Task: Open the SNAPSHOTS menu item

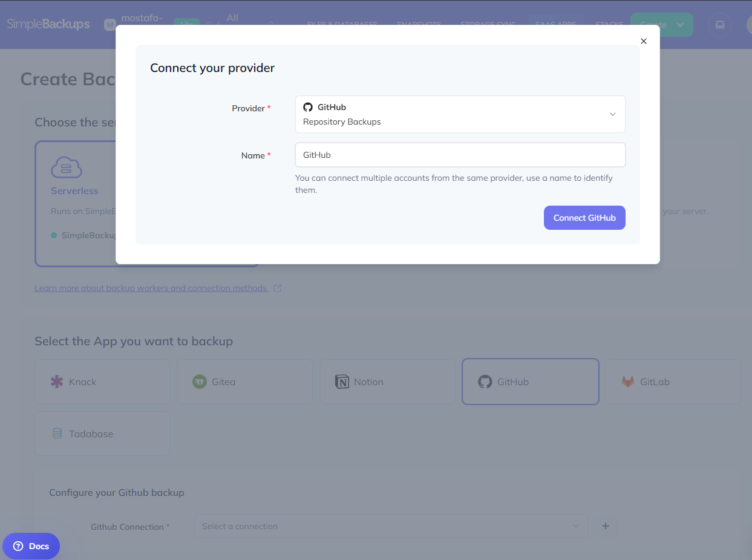Action: (x=419, y=25)
